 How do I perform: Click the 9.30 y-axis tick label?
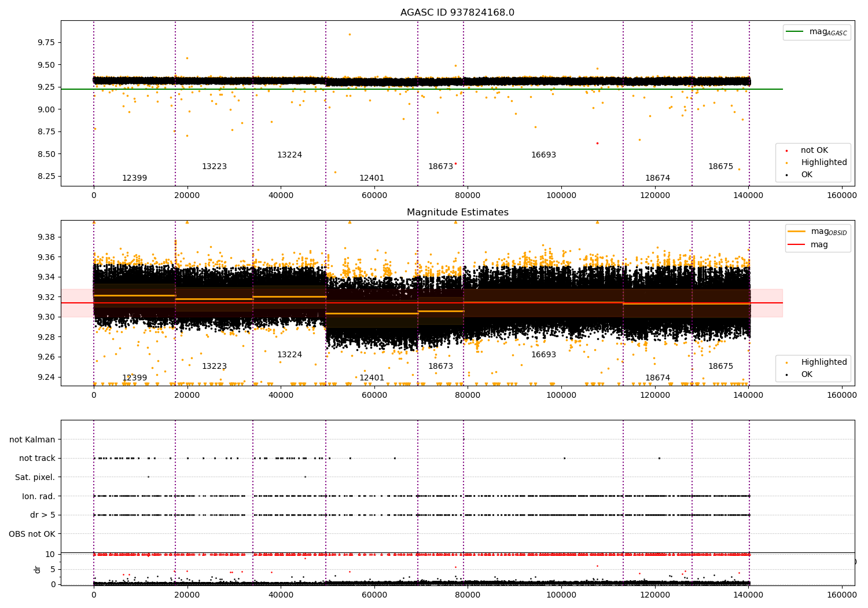[46, 317]
